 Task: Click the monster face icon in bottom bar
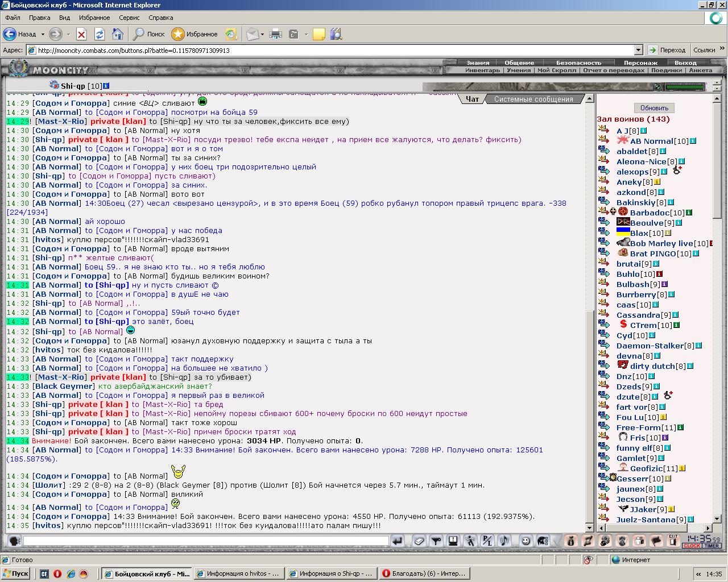point(622,541)
